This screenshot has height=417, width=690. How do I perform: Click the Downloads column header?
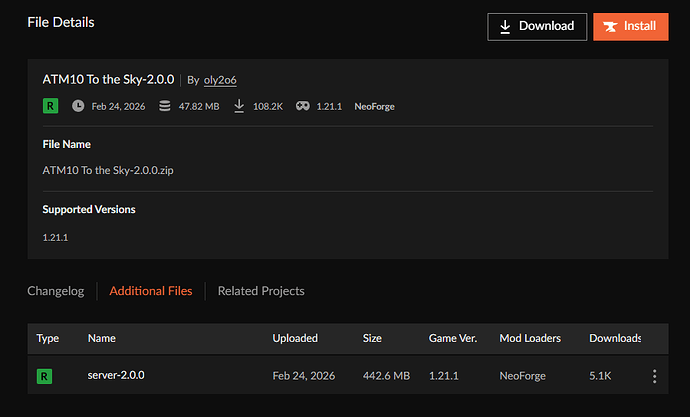pyautogui.click(x=615, y=338)
